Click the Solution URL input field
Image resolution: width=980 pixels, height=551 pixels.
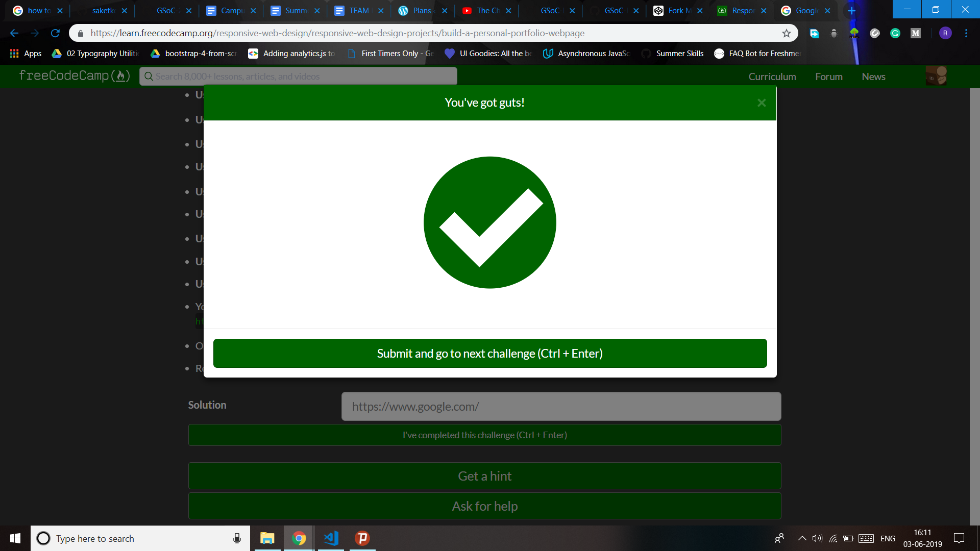click(x=560, y=407)
